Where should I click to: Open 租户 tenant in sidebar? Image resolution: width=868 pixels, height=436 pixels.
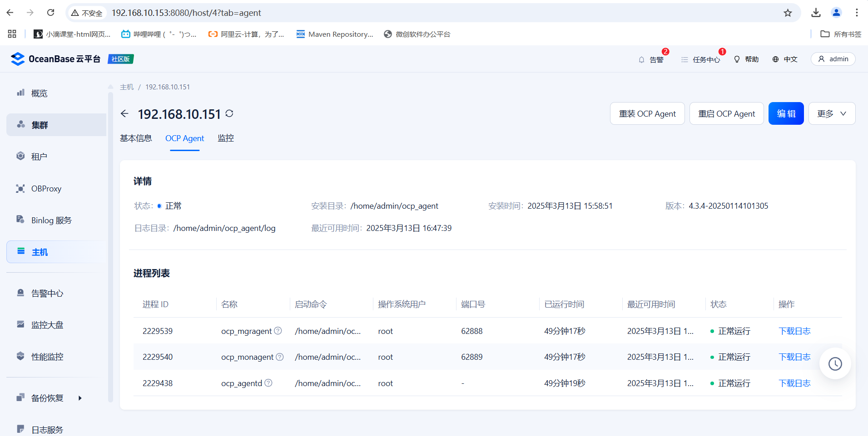coord(56,157)
